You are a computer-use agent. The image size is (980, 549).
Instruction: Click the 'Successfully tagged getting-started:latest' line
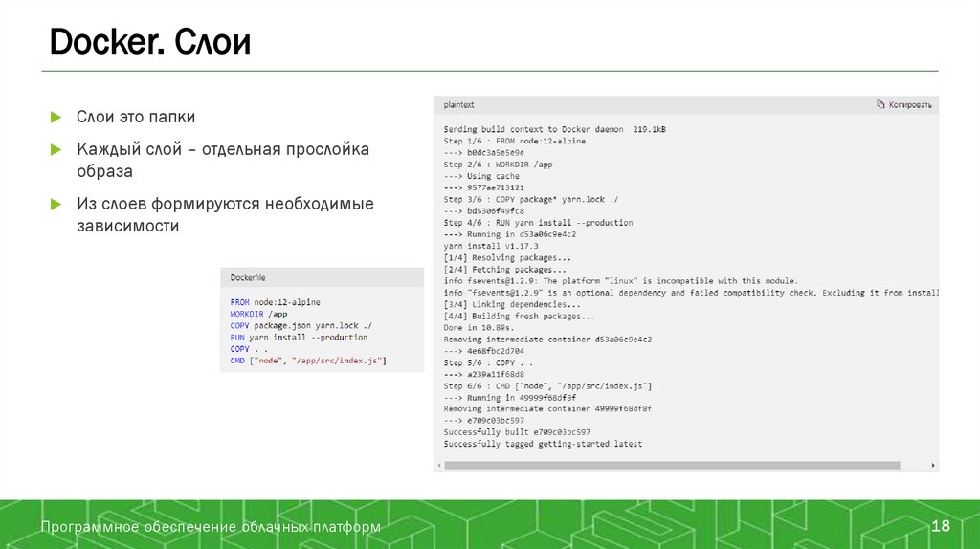tap(543, 444)
